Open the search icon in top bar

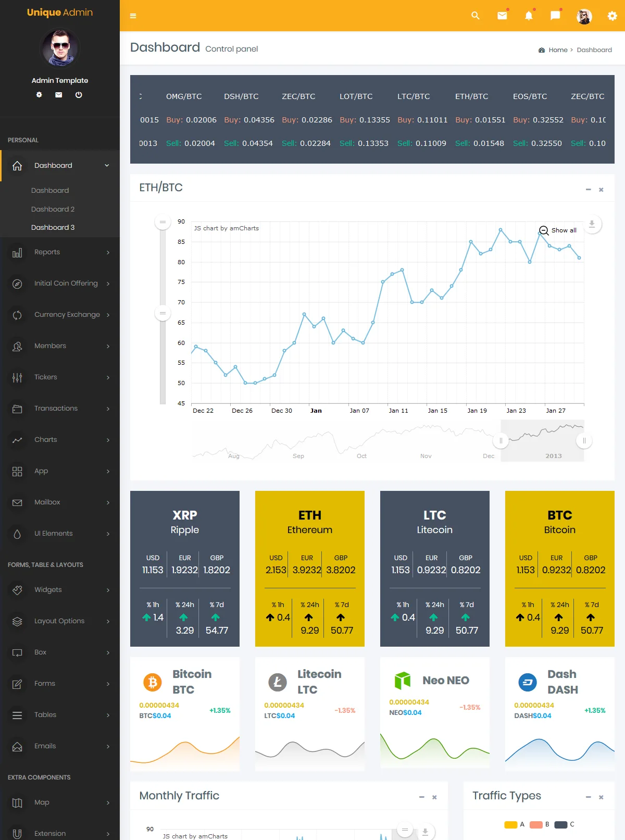tap(476, 16)
